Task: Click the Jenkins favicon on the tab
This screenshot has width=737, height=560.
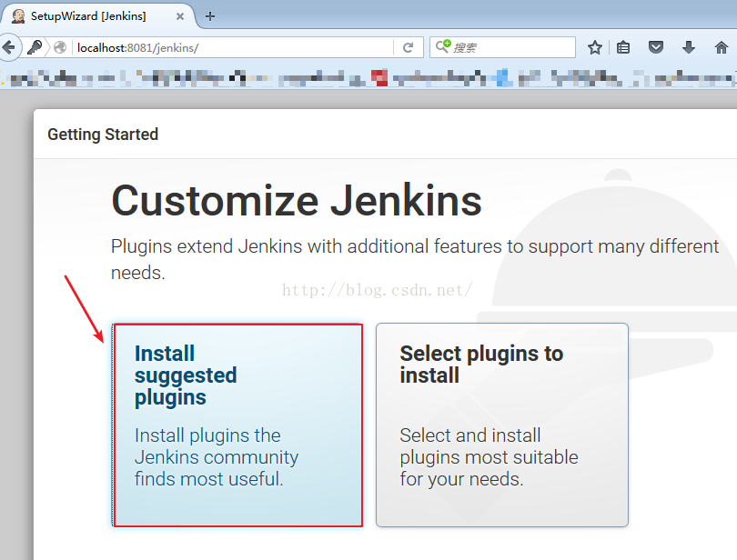Action: [18, 16]
